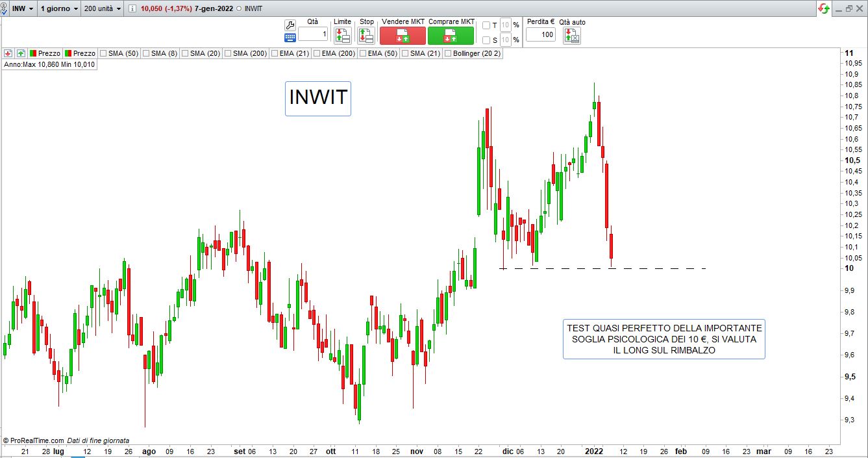Click the red down-arrow icon in indicator bar
Screen dimensions: 868x458
point(8,53)
